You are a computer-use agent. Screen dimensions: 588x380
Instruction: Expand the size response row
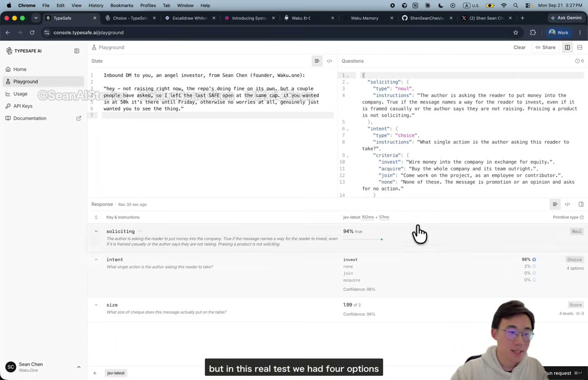point(96,305)
